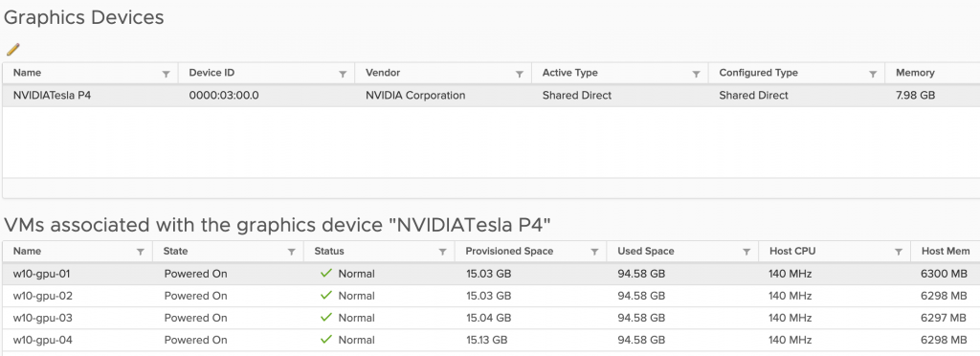
Task: Open Used Space column filter
Action: coord(746,252)
